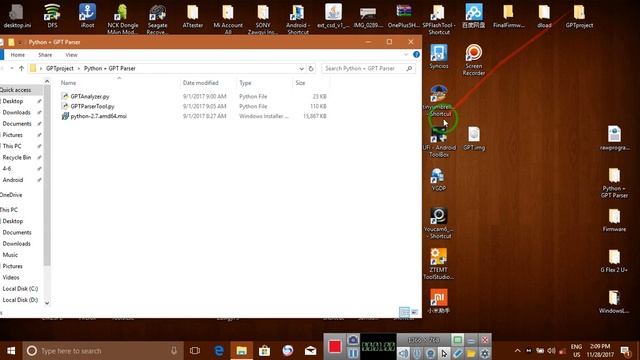Pause the screen recording
The width and height of the screenshot is (640, 360).
(353, 353)
